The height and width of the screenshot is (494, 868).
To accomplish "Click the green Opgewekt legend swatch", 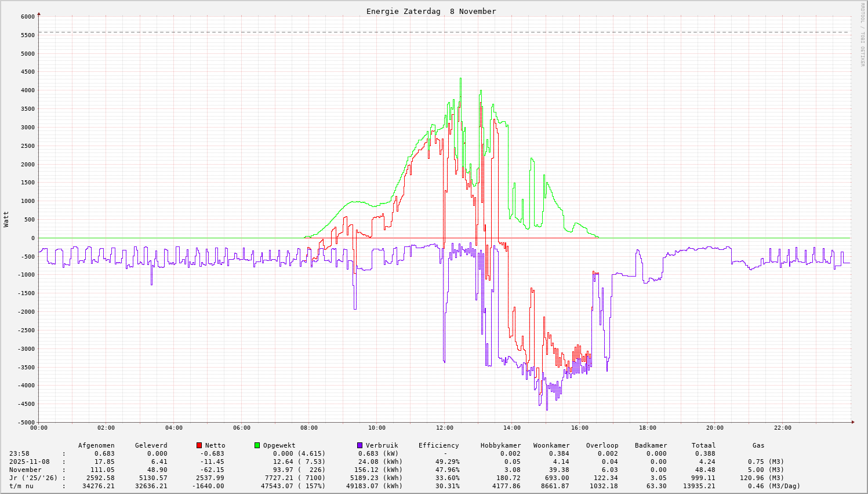I will click(x=257, y=445).
